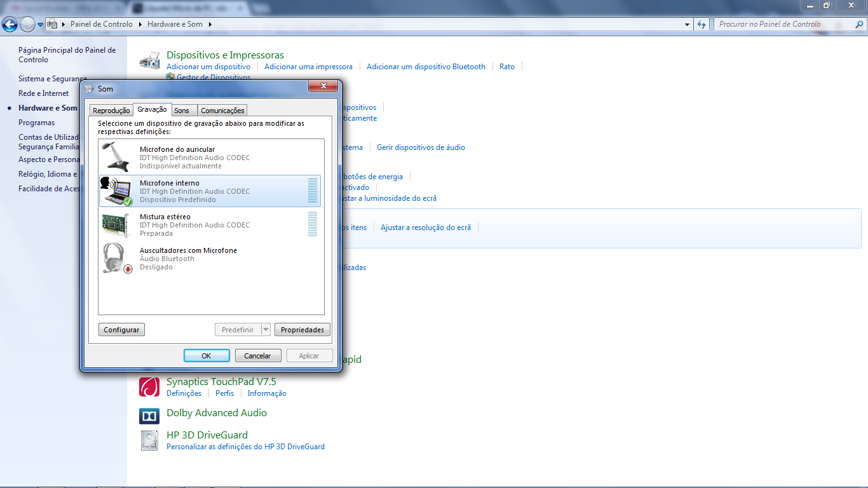Open the address bar history dropdown
Image resolution: width=868 pixels, height=488 pixels.
point(688,25)
